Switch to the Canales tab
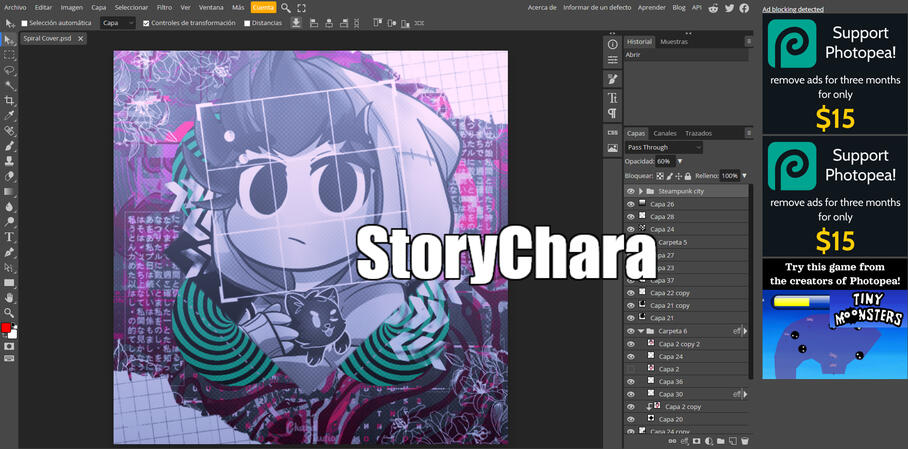 point(665,133)
